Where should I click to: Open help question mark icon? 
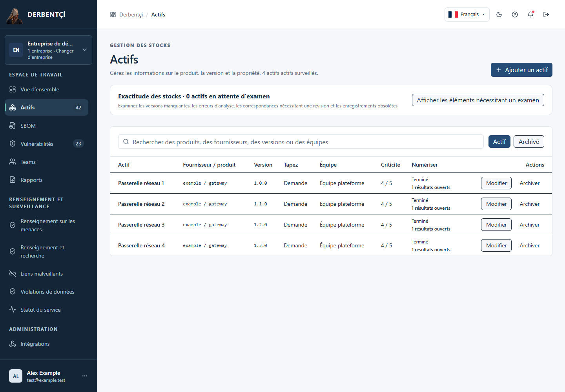(515, 15)
